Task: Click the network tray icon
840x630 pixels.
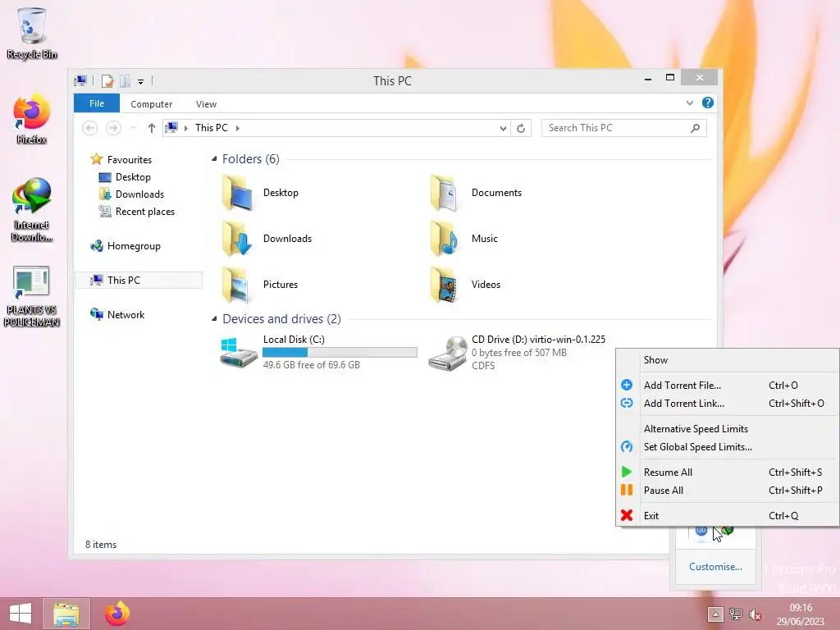Action: click(x=736, y=614)
